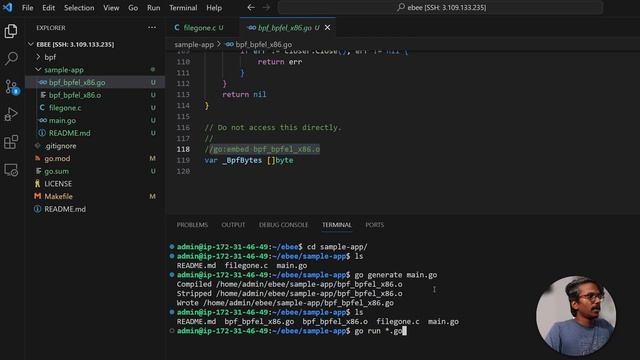The image size is (640, 360).
Task: Click the .gitignore file icon
Action: [x=38, y=146]
